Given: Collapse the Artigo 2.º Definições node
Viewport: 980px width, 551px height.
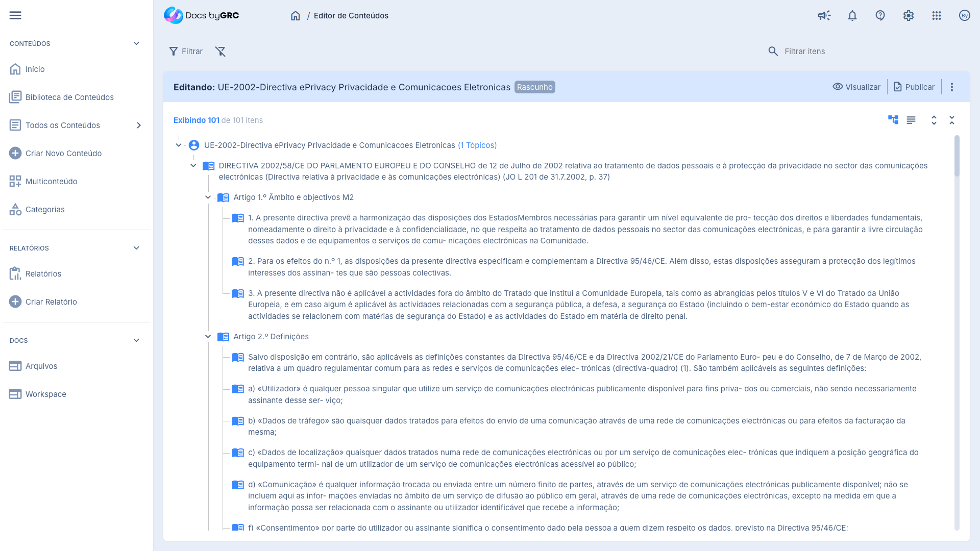Looking at the screenshot, I should click(208, 337).
